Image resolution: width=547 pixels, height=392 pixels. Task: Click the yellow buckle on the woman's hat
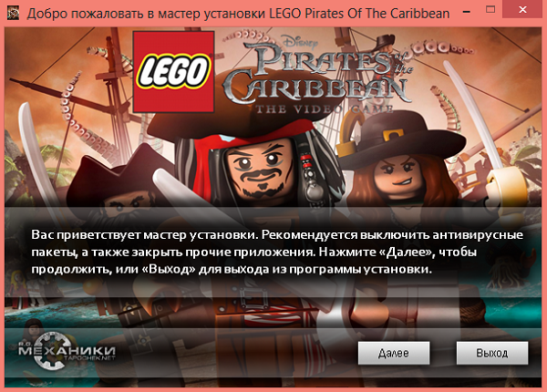click(392, 137)
